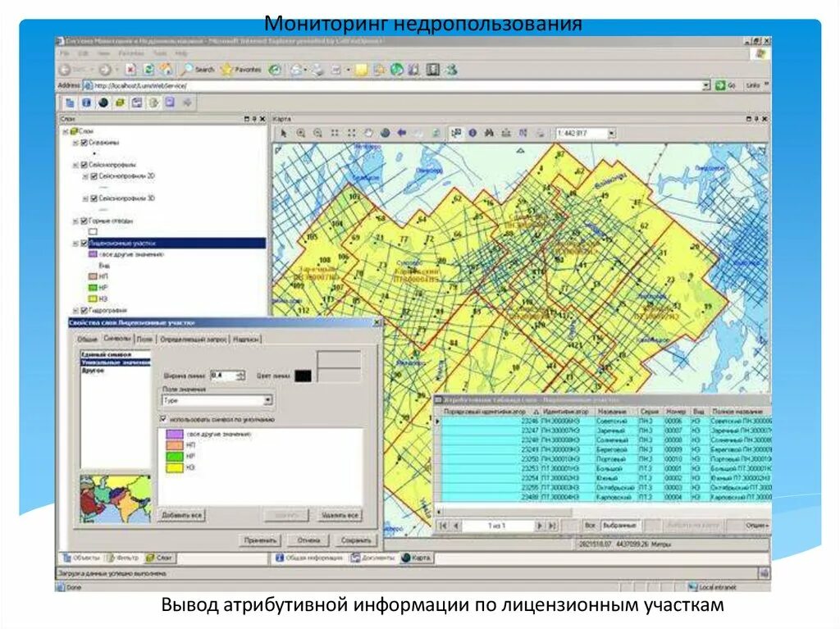This screenshot has width=840, height=629.
Task: Open the Карта tab at bottom
Action: pos(416,558)
